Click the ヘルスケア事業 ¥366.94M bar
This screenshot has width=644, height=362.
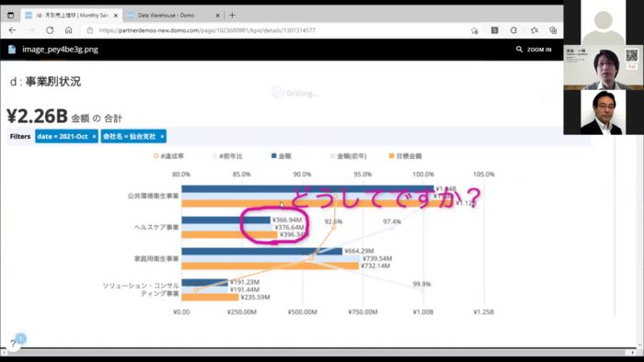pyautogui.click(x=226, y=221)
